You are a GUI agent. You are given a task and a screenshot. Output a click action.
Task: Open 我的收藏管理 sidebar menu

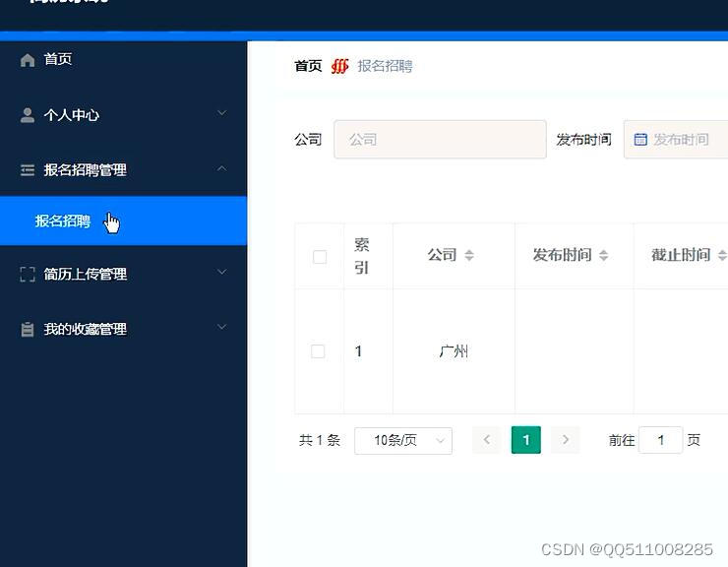pos(123,329)
